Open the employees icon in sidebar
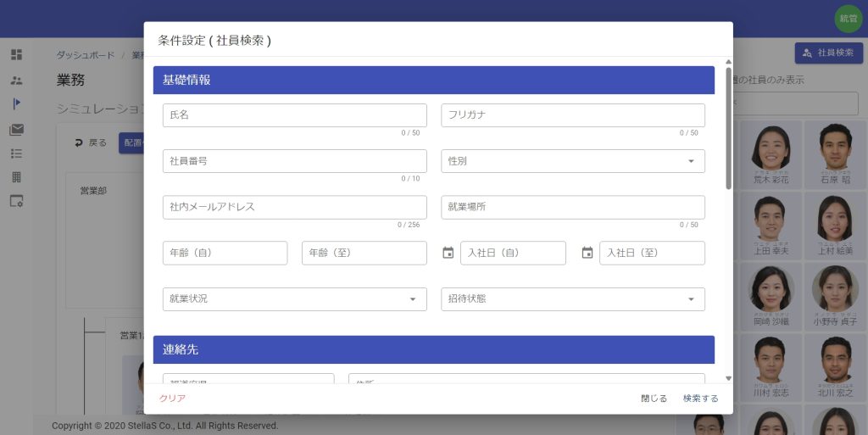 [x=16, y=81]
